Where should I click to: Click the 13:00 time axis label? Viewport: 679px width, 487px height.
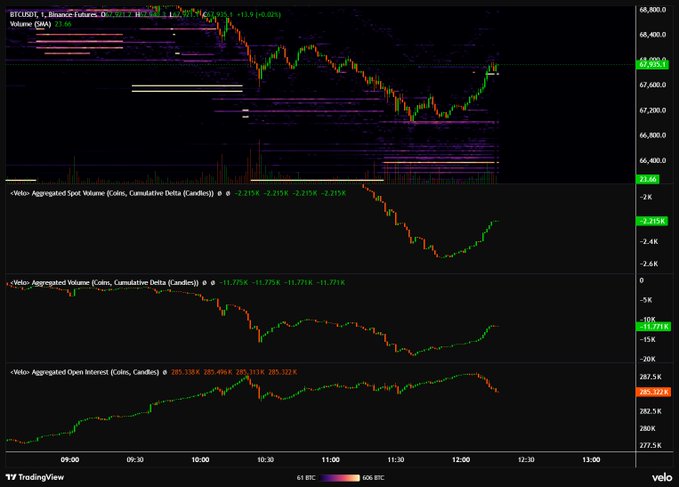click(591, 460)
